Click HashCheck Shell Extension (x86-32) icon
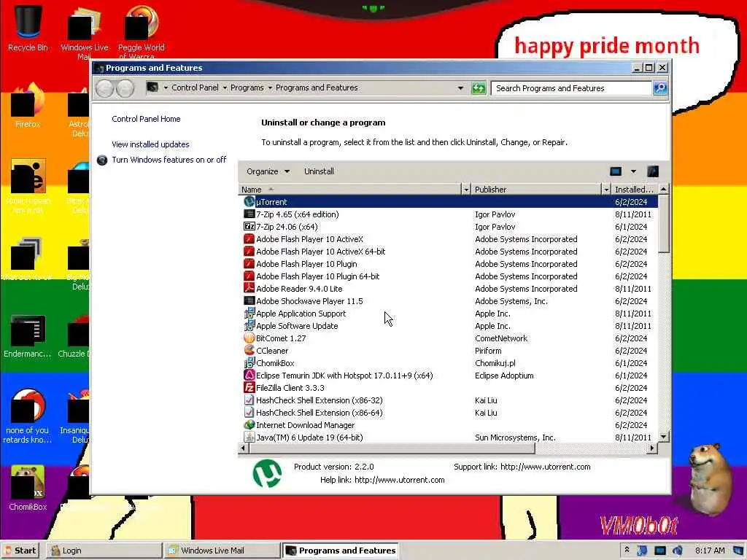The height and width of the screenshot is (560, 747). [x=249, y=400]
